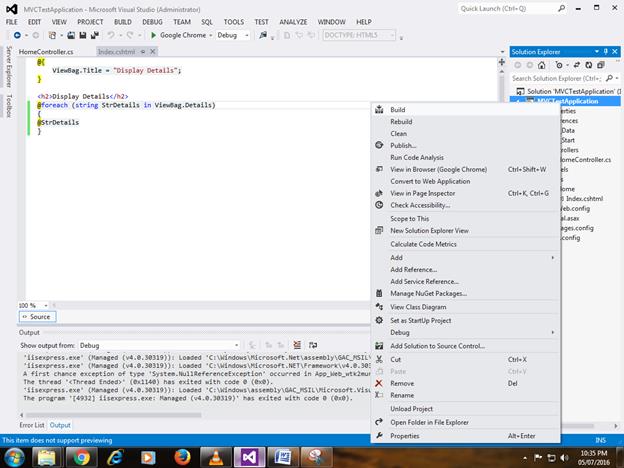This screenshot has width=624, height=468.
Task: Pin the Solution Explorer panel with auto-hide pushpin
Action: point(607,51)
